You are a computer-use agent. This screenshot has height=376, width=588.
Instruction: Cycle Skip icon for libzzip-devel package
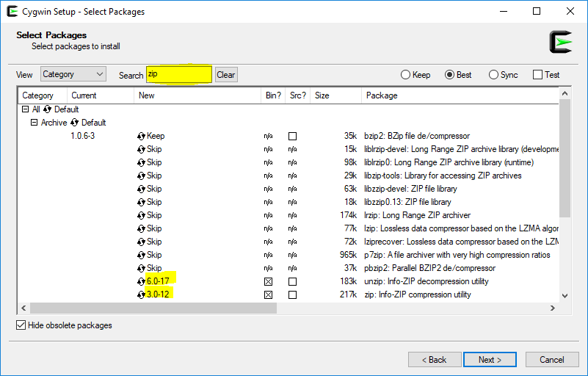[141, 189]
